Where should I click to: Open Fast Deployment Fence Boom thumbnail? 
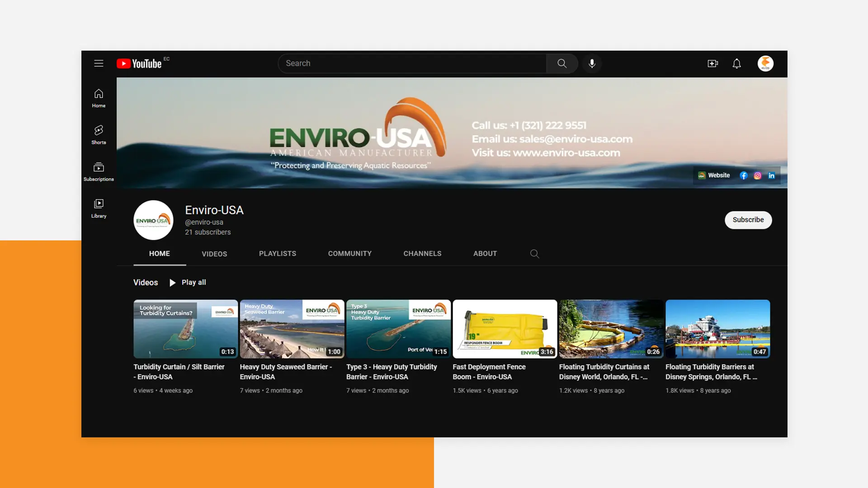tap(505, 329)
